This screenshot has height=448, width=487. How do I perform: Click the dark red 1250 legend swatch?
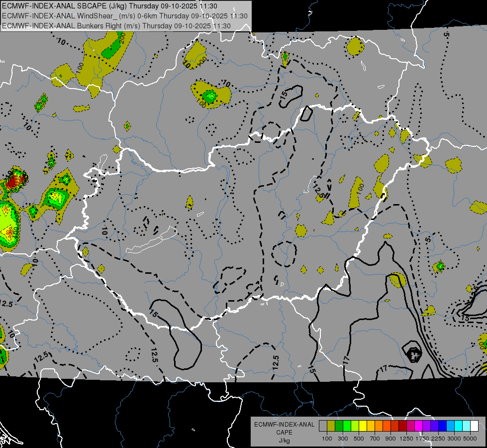pyautogui.click(x=403, y=426)
